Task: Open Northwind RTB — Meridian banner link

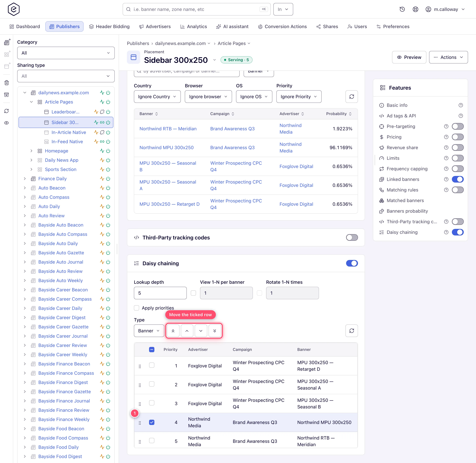Action: pos(168,129)
